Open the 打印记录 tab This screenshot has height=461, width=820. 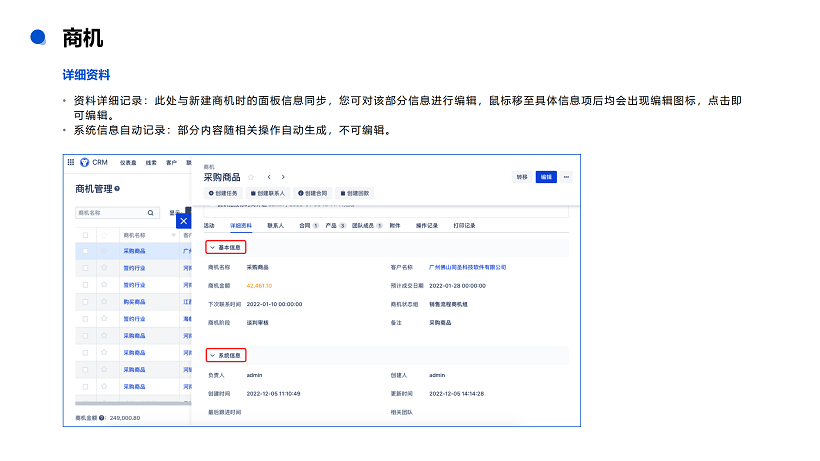point(464,226)
